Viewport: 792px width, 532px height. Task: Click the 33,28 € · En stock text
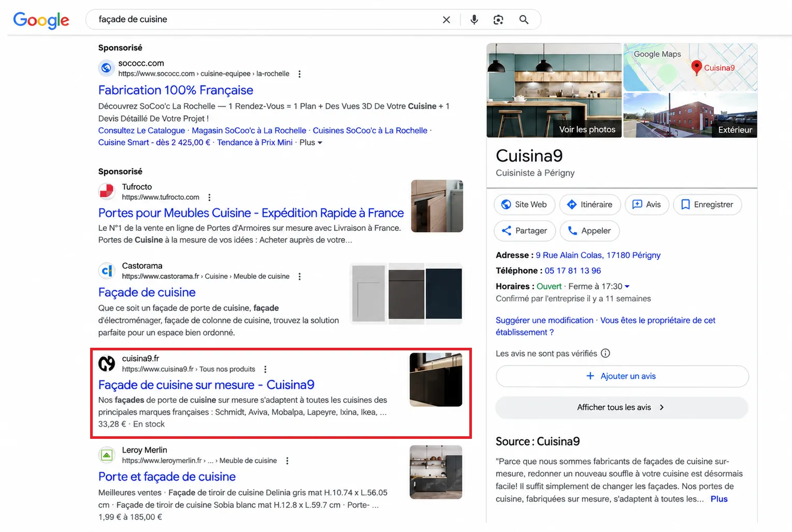(x=132, y=424)
